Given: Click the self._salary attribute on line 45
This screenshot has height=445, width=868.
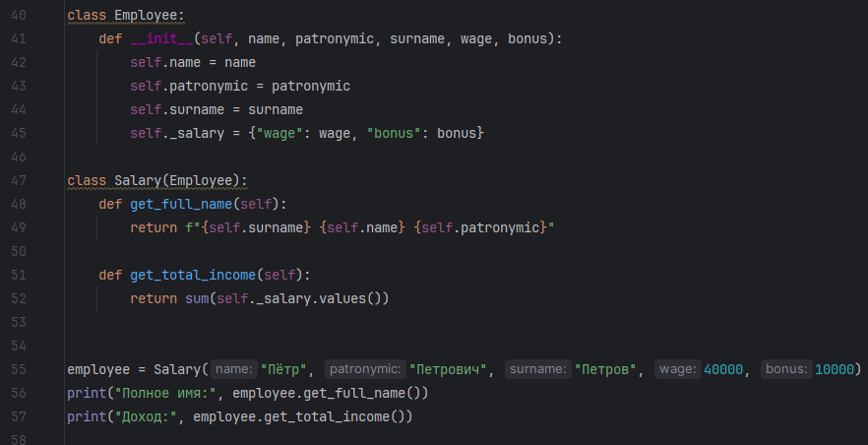Looking at the screenshot, I should (x=177, y=133).
